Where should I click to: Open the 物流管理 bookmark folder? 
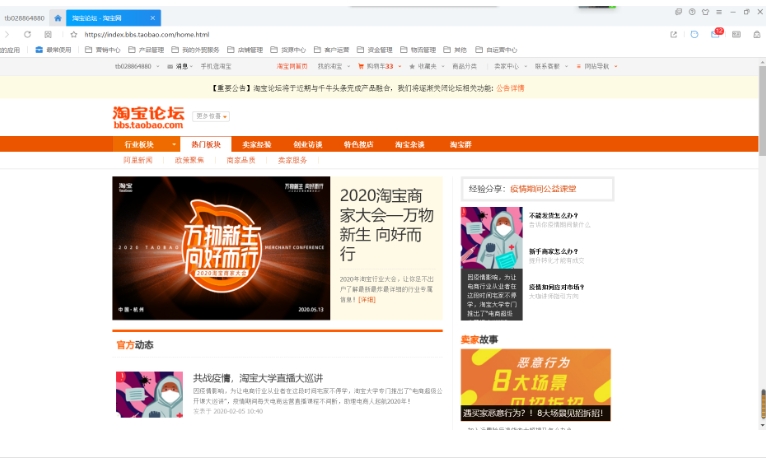(x=418, y=50)
